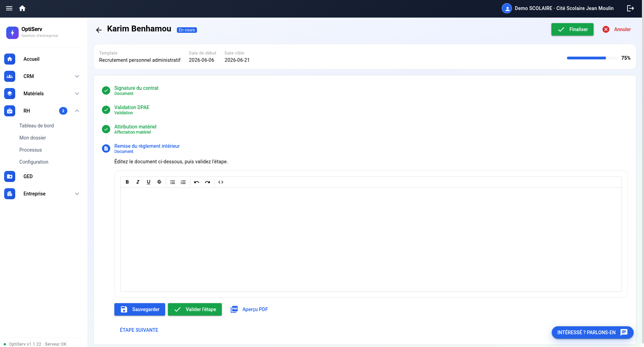Collapse the RH menu chevron
The image size is (644, 347).
coord(77,111)
